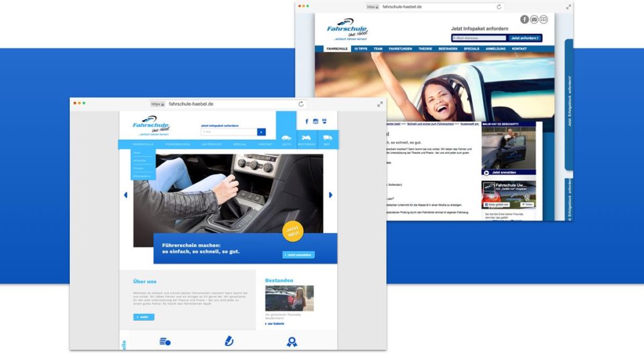The image size is (644, 353).
Task: Expand front browser window to fullscreen
Action: click(380, 104)
